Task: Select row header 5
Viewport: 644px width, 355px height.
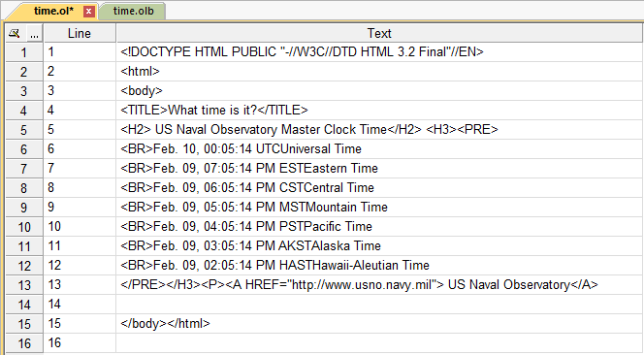Action: tap(24, 130)
